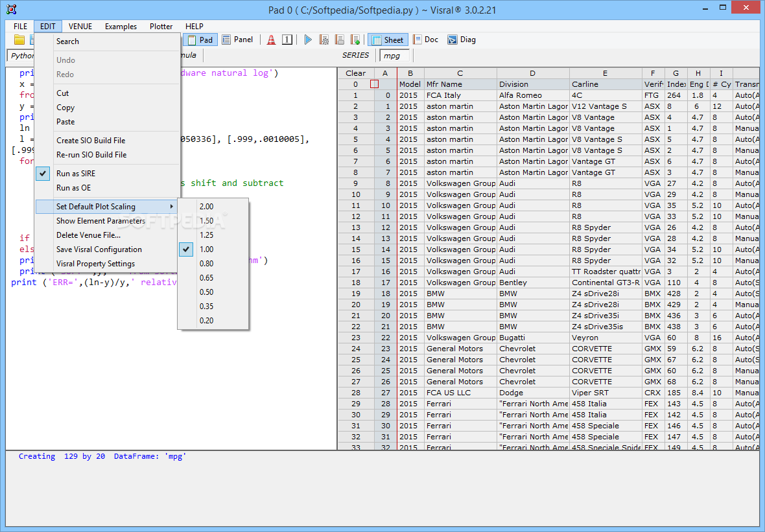This screenshot has width=765, height=532.
Task: Click the Veyron carline cell
Action: pyautogui.click(x=606, y=338)
